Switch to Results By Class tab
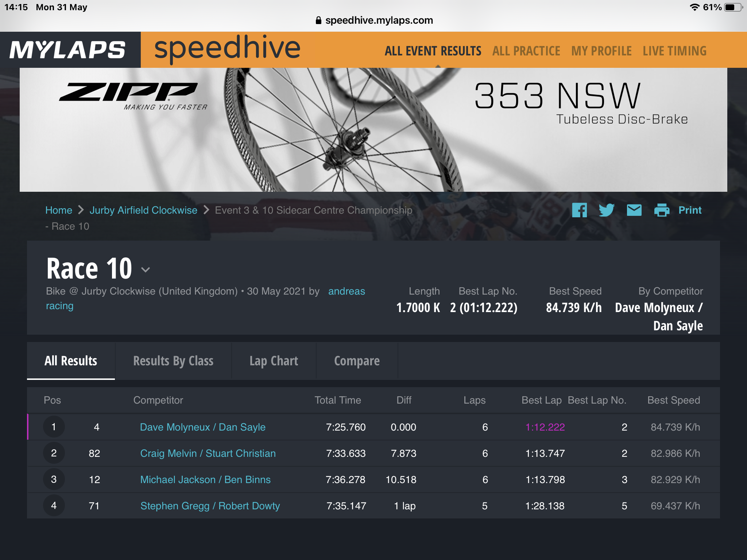 tap(173, 361)
